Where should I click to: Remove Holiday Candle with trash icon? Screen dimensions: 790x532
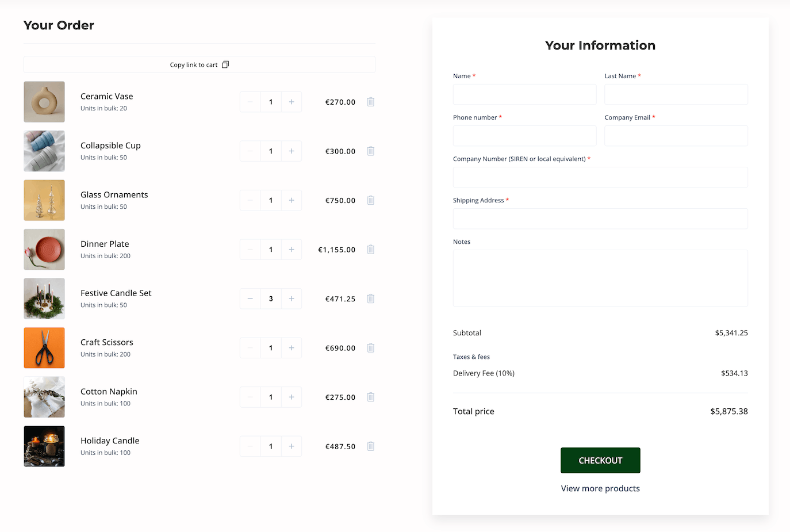click(371, 446)
